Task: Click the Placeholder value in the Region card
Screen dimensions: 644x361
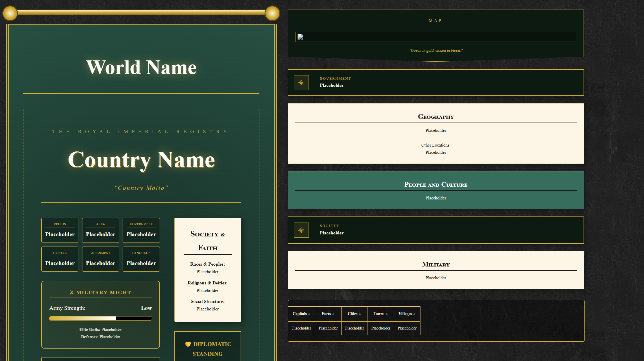Action: pos(60,234)
